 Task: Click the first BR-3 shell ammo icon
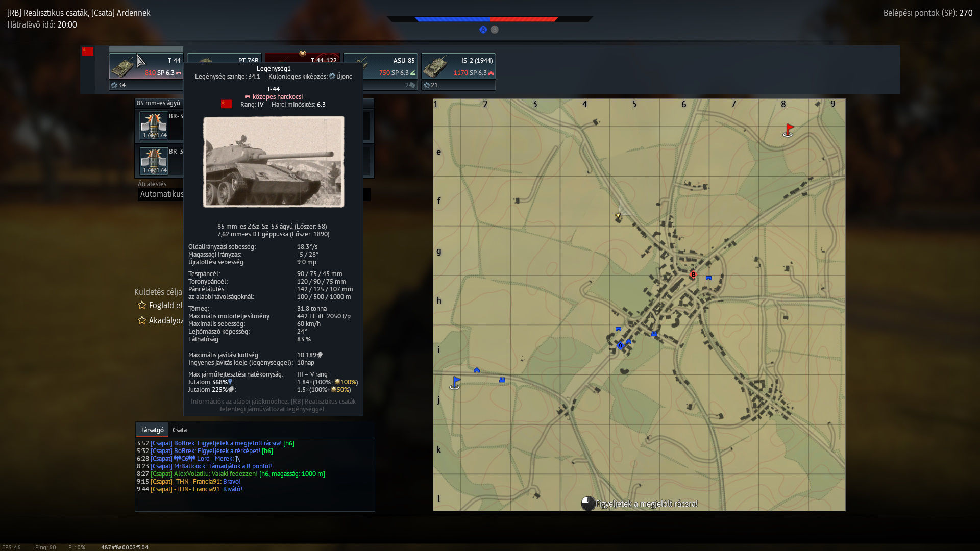[x=154, y=126]
